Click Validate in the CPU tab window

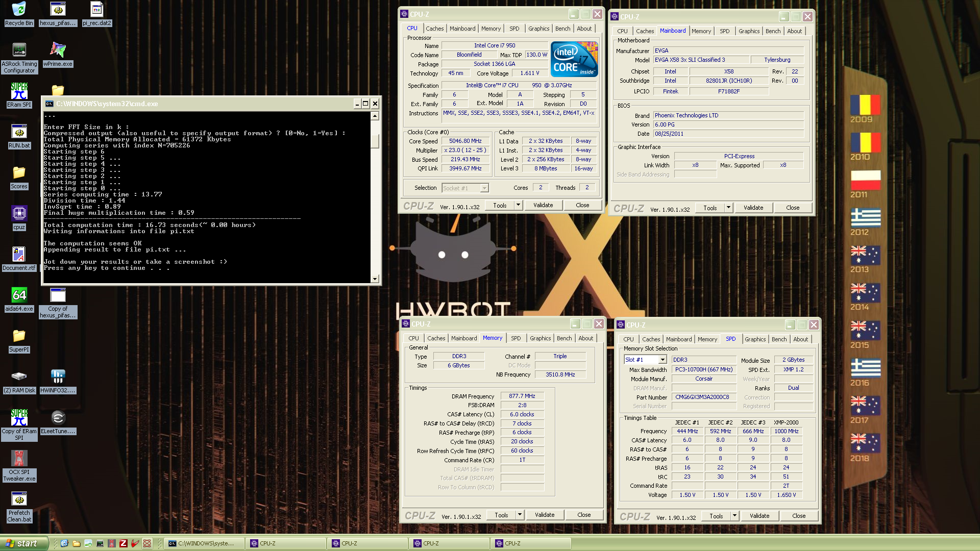543,205
